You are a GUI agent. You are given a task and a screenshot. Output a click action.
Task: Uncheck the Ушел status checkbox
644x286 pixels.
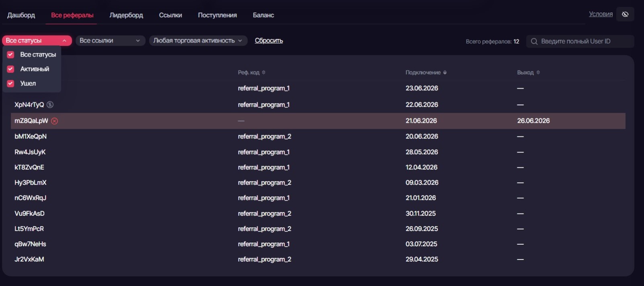tap(11, 83)
